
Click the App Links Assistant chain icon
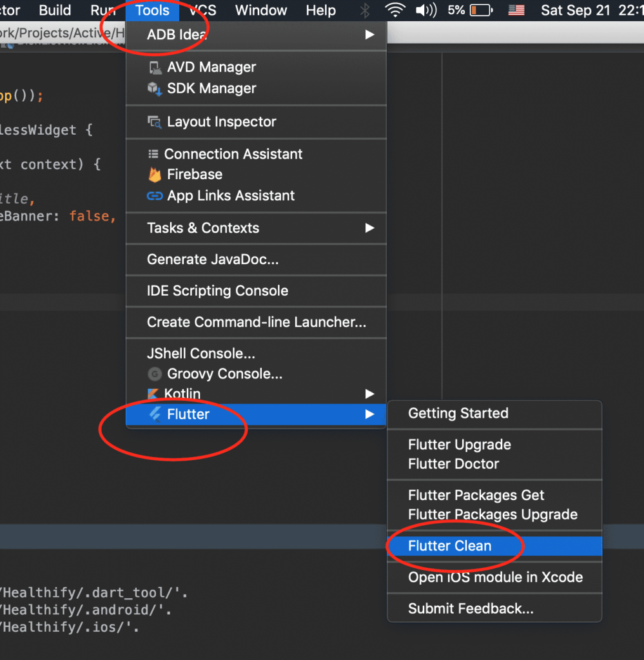pyautogui.click(x=155, y=196)
